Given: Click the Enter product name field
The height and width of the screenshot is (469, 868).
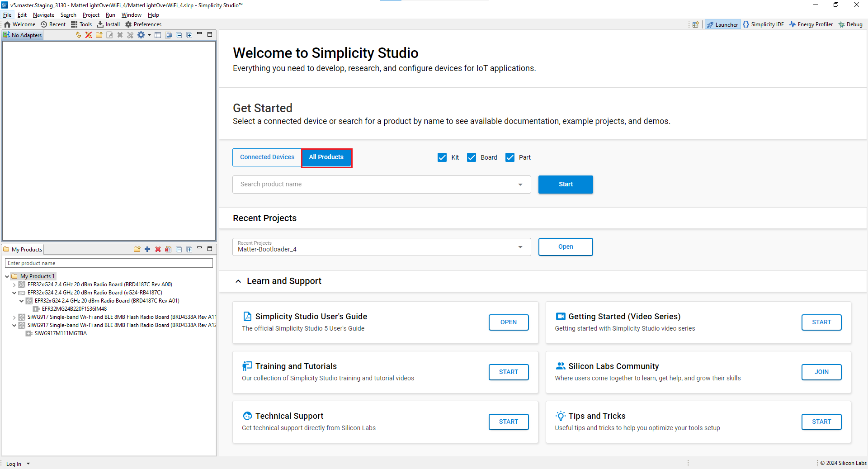Looking at the screenshot, I should point(108,263).
